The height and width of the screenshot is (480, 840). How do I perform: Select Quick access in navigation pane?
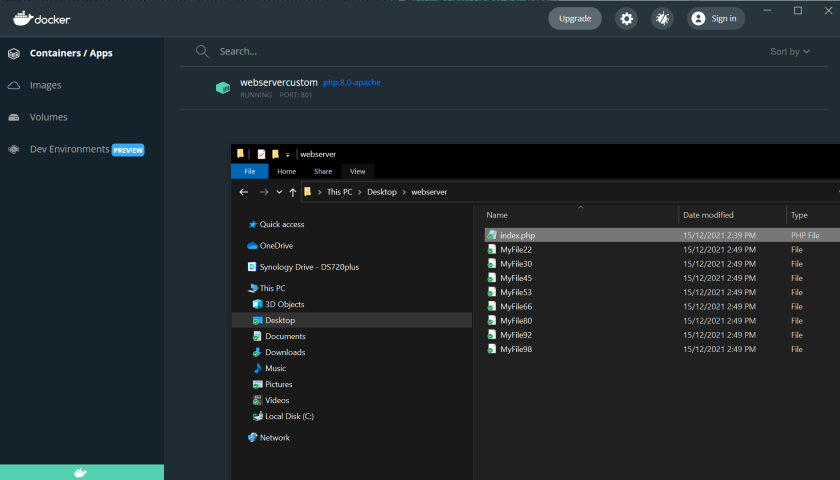tap(282, 224)
